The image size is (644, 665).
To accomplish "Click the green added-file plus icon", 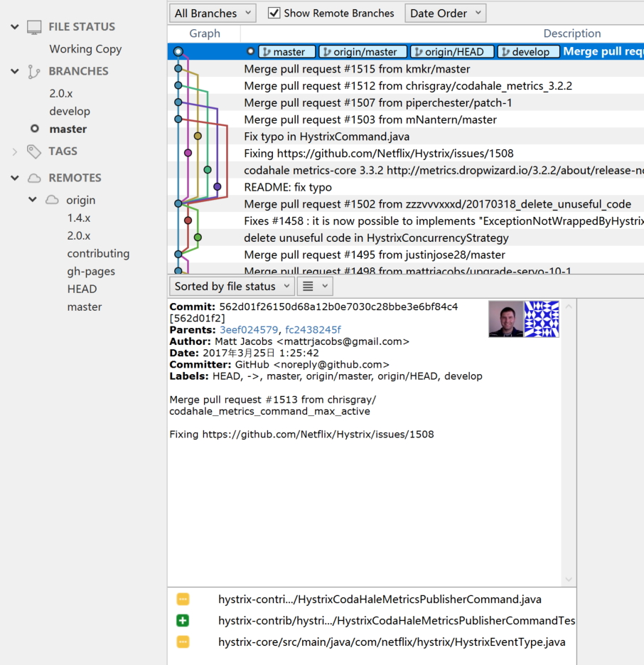I will (x=183, y=621).
